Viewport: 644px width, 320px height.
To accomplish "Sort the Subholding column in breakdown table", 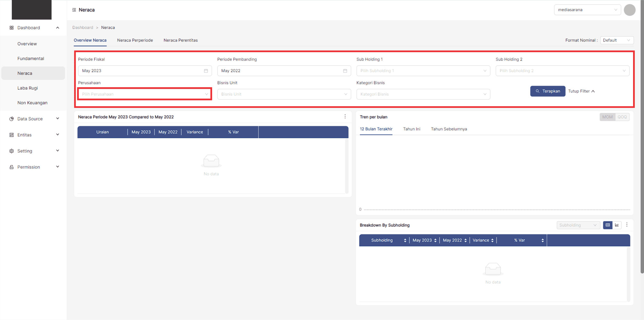I will tap(405, 240).
